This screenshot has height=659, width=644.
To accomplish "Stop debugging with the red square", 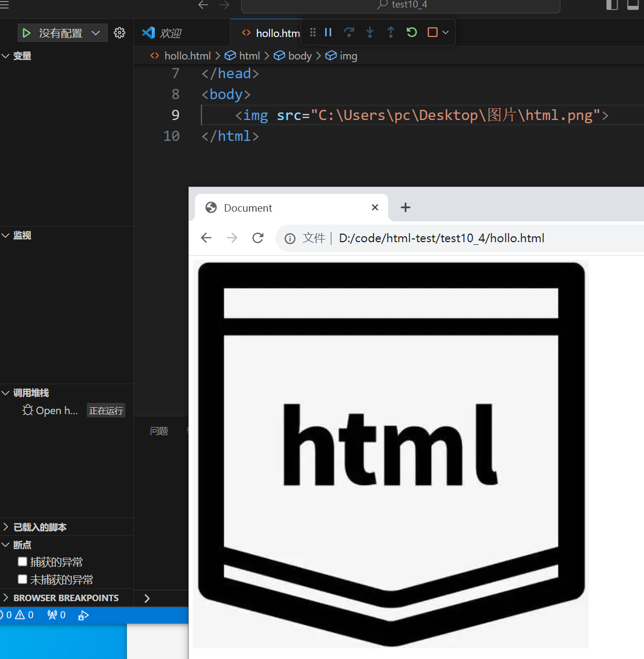I will pos(432,32).
